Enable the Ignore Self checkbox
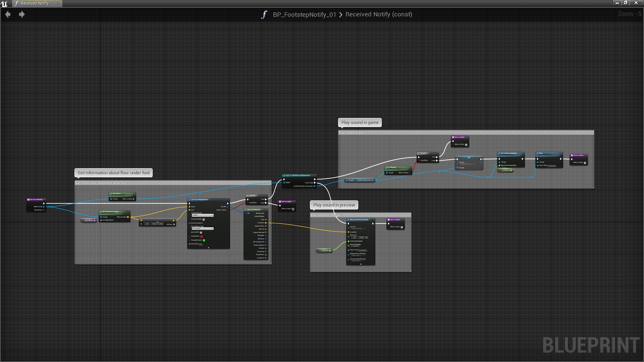This screenshot has width=644, height=362. (201, 232)
